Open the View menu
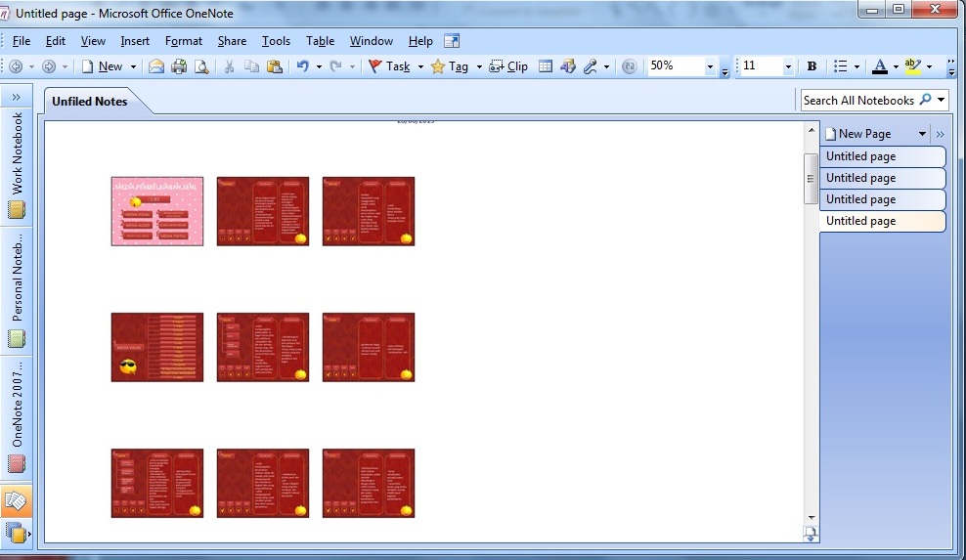 [93, 41]
